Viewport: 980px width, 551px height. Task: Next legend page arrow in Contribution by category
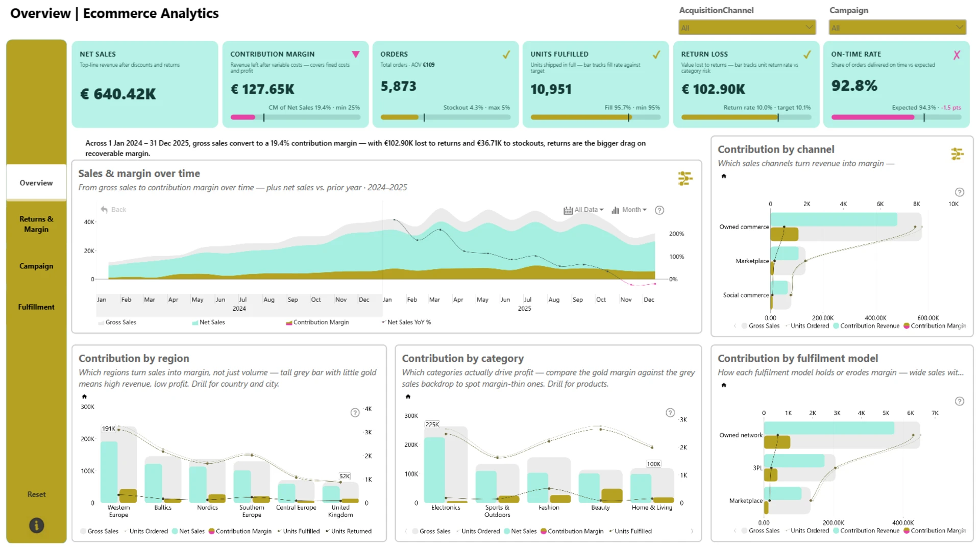(692, 531)
